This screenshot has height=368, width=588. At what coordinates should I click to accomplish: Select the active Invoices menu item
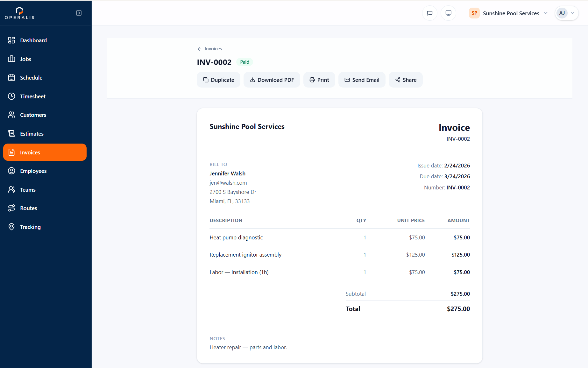pos(45,152)
